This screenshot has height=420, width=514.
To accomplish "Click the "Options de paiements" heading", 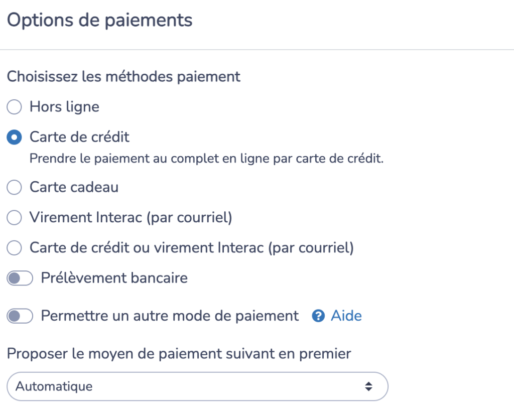I will [x=99, y=21].
